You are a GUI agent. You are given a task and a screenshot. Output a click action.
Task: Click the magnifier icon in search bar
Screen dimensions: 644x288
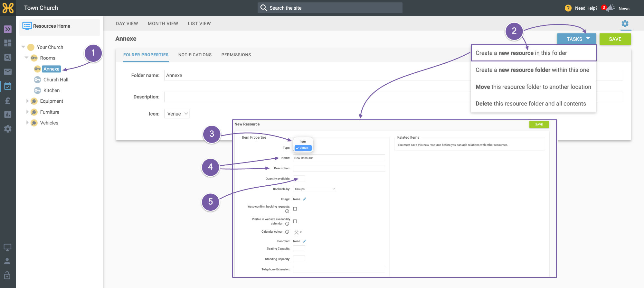tap(264, 8)
